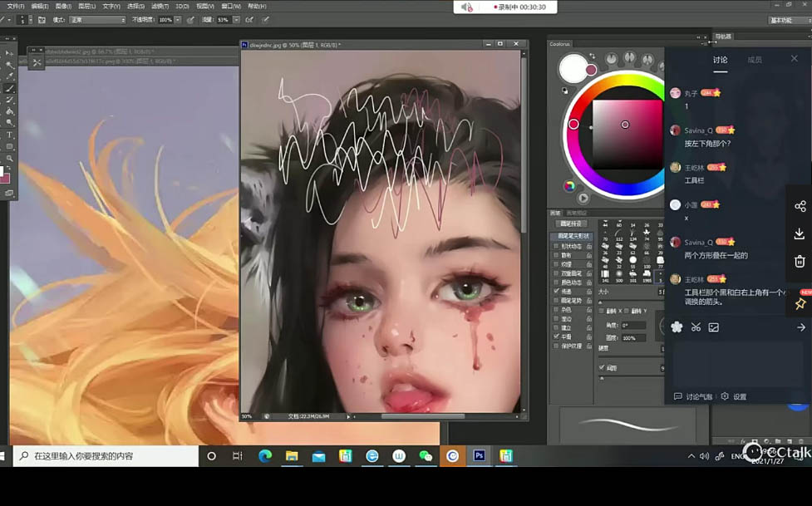
Task: Select the Move tool
Action: [x=9, y=53]
